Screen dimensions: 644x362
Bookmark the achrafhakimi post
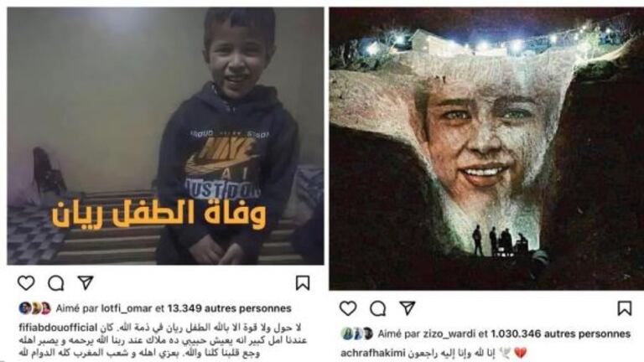click(x=625, y=308)
